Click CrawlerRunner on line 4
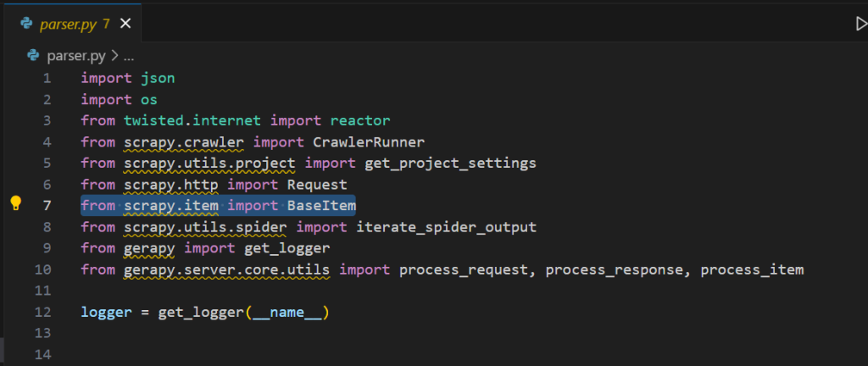 [x=369, y=141]
